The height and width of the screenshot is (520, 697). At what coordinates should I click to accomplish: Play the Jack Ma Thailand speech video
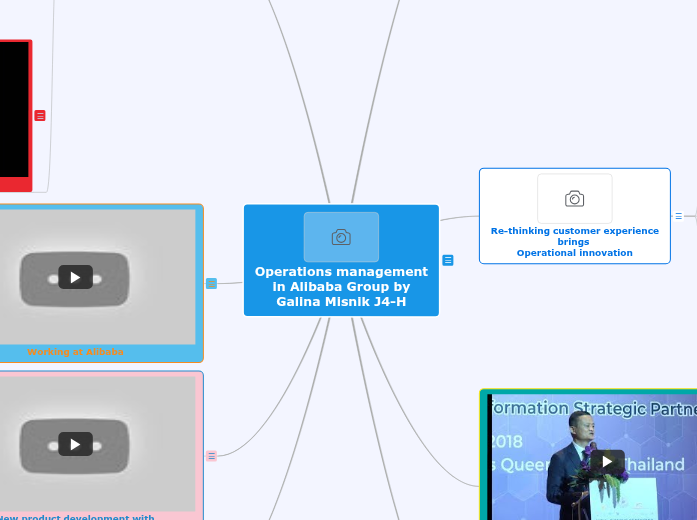click(607, 462)
